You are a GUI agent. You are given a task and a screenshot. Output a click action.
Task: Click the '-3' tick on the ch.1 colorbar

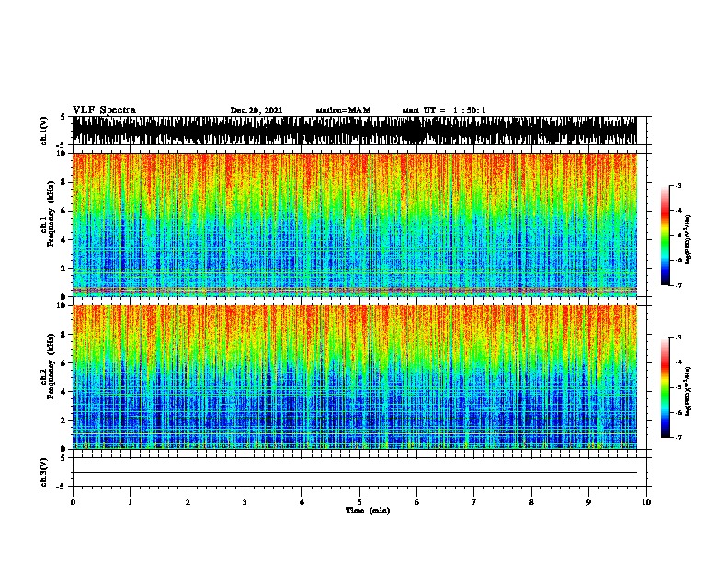(x=677, y=185)
